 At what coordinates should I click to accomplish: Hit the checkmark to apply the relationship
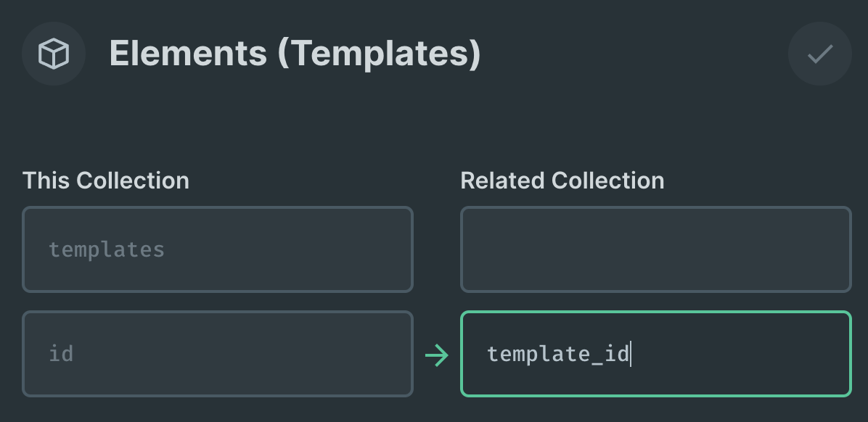click(x=819, y=53)
